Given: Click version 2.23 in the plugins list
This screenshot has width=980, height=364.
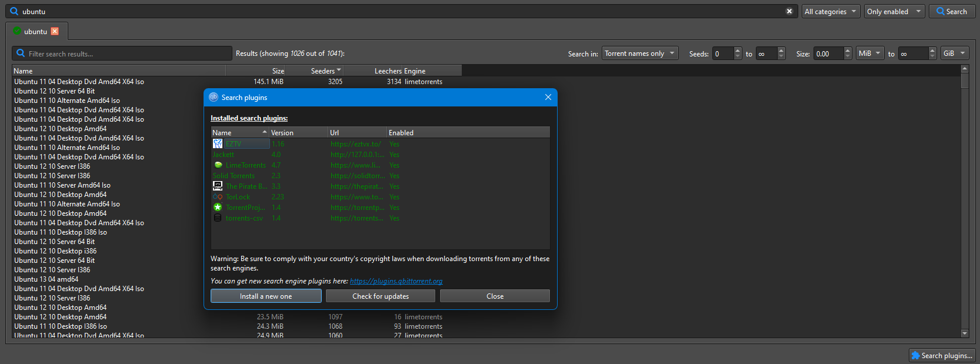Looking at the screenshot, I should (x=278, y=196).
